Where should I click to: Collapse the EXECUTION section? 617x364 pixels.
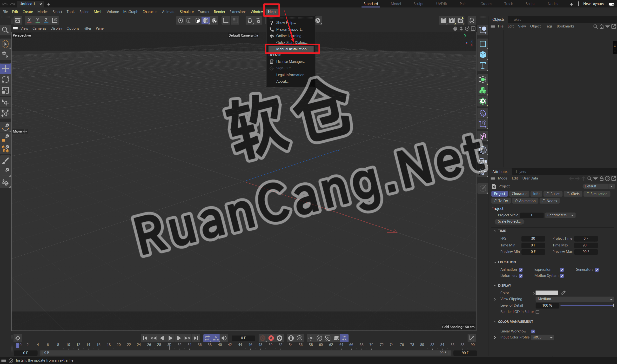(495, 262)
